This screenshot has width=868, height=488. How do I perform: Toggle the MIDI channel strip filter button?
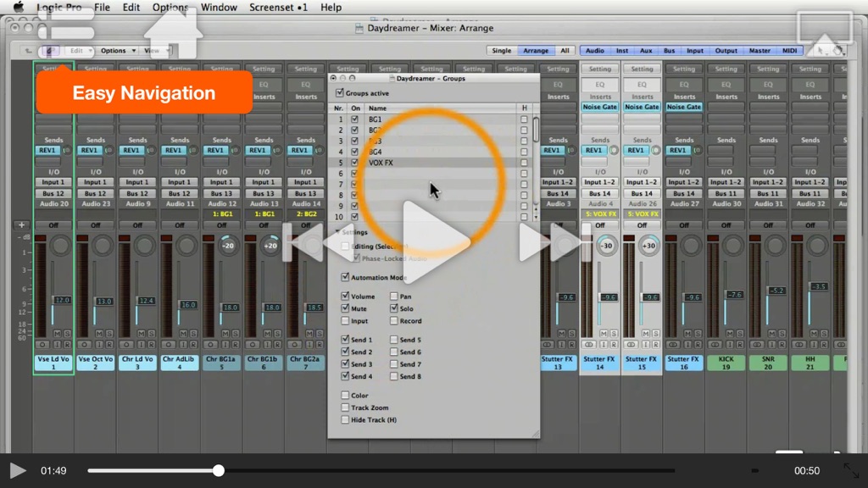[789, 50]
